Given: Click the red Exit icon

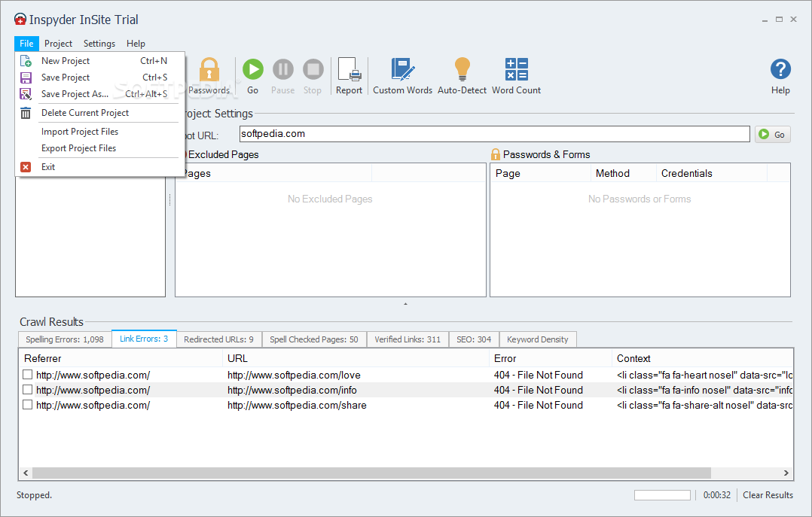Looking at the screenshot, I should click(x=26, y=167).
